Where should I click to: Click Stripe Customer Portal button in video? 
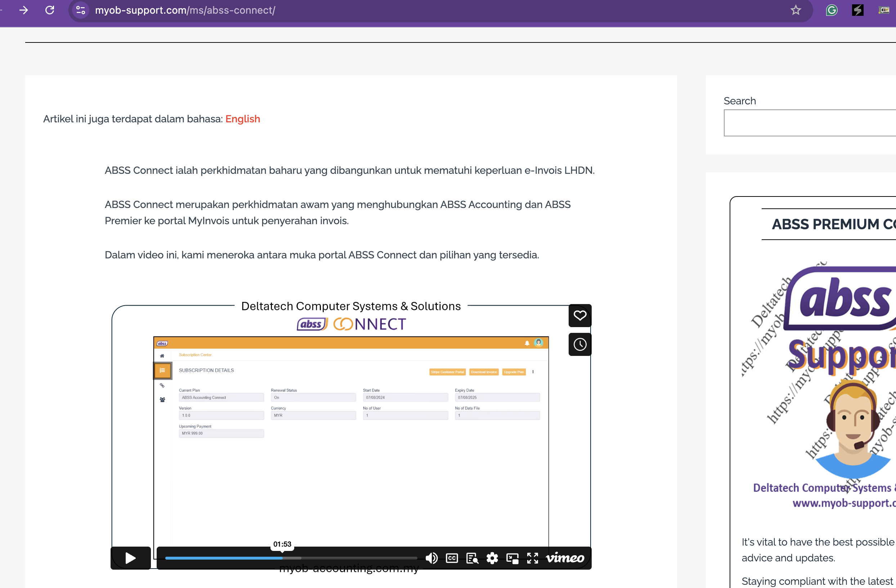[447, 372]
